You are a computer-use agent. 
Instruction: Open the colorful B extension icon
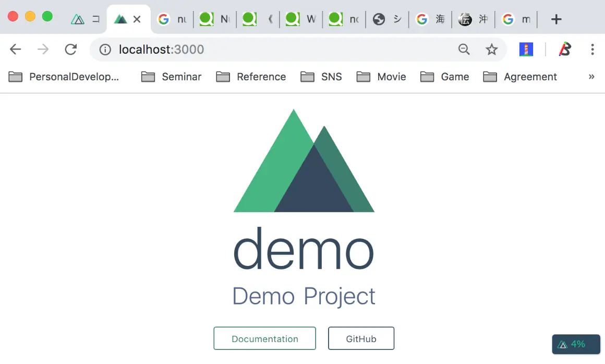pyautogui.click(x=565, y=50)
